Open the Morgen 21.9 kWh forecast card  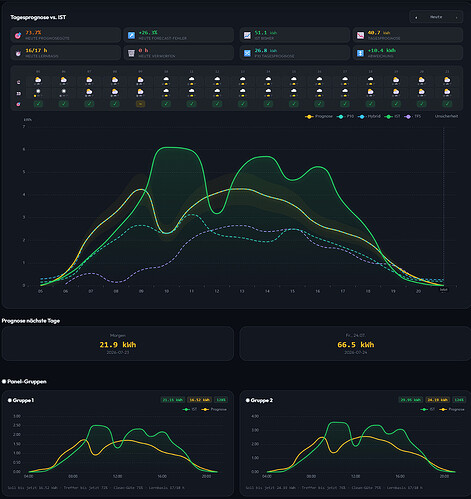118,344
